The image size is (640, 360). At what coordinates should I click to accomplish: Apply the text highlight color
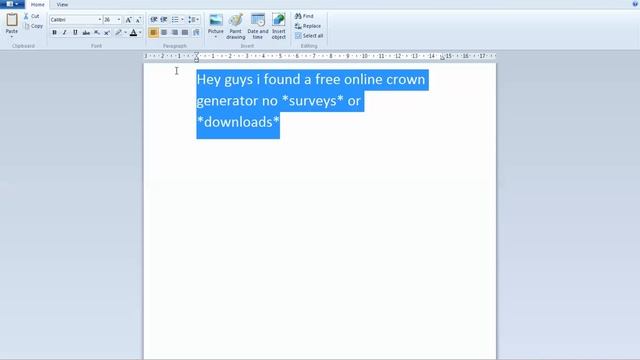click(x=118, y=32)
